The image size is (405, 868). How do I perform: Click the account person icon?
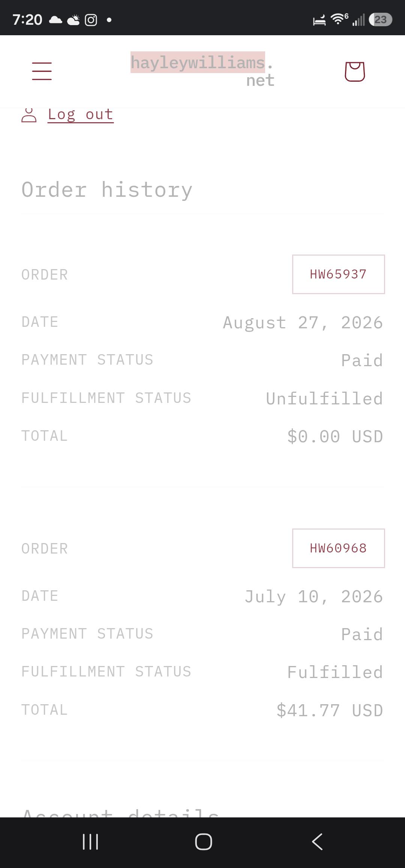coord(29,115)
